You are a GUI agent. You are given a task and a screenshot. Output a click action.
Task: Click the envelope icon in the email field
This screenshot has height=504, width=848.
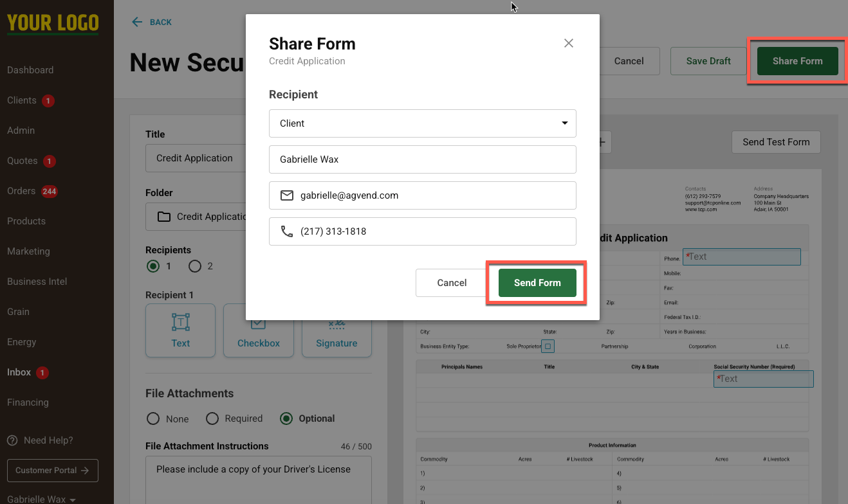point(286,195)
